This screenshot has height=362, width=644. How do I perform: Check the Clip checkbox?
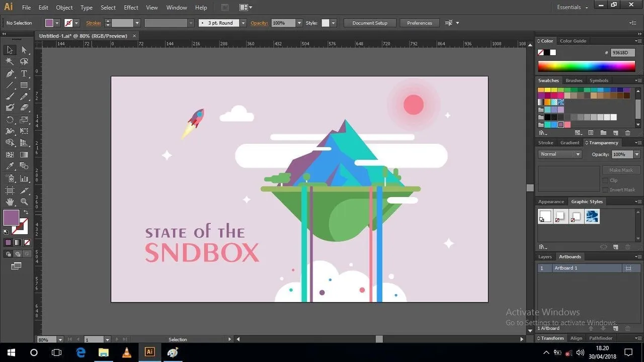tap(605, 180)
